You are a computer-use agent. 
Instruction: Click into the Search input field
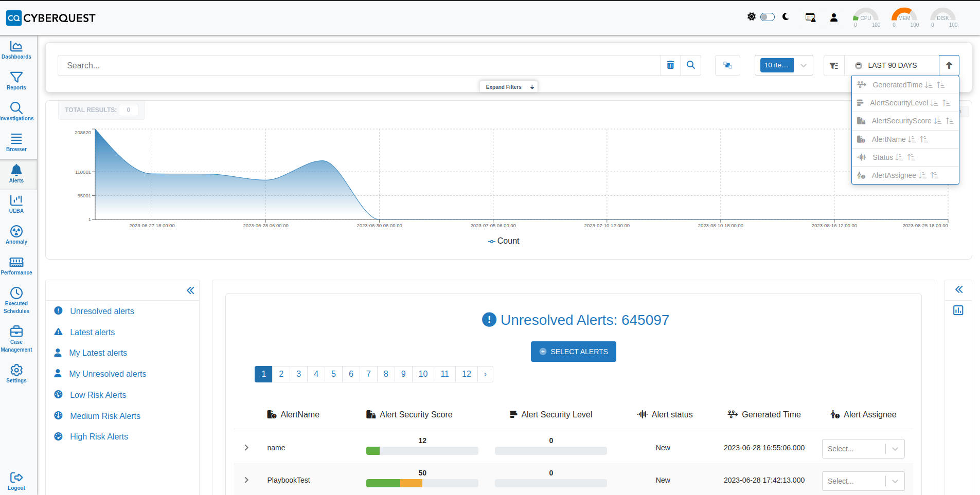[x=359, y=65]
